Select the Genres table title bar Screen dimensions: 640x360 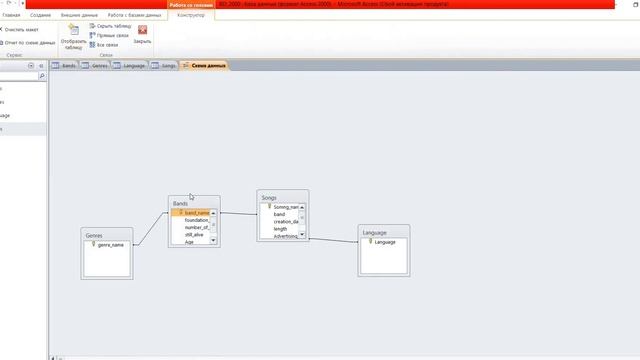[107, 236]
